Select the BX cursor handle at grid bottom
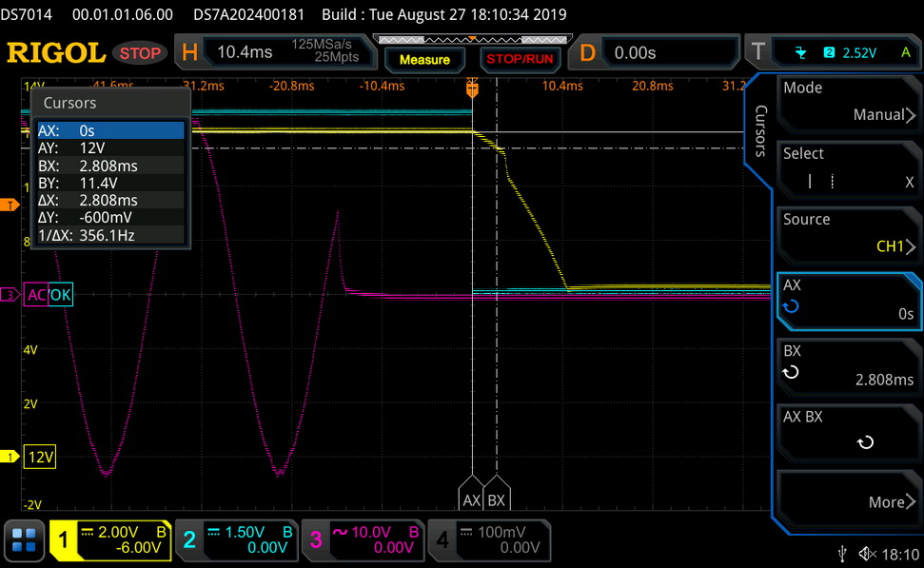The image size is (924, 568). [497, 493]
